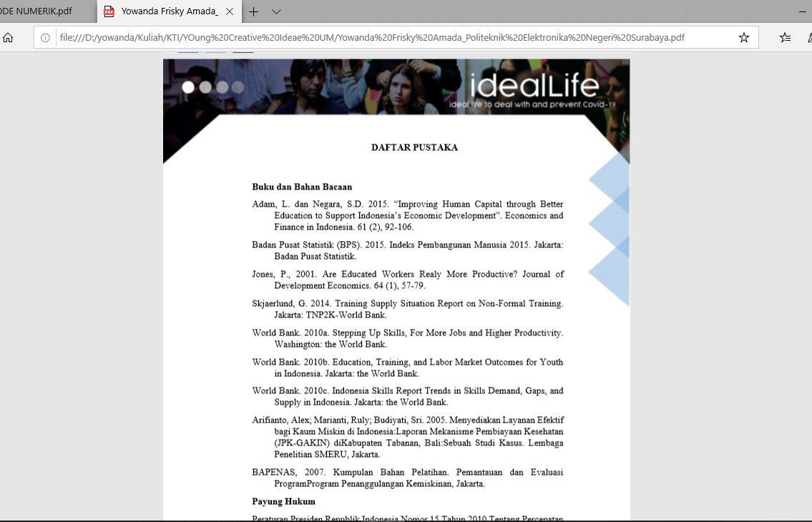
Task: Select the Yowanda Frisky Amada tab
Action: coord(170,11)
